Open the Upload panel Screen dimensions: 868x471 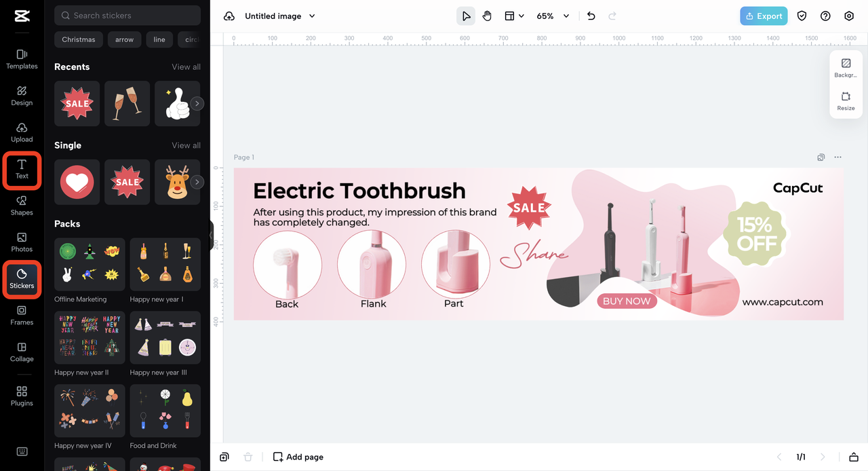point(22,132)
